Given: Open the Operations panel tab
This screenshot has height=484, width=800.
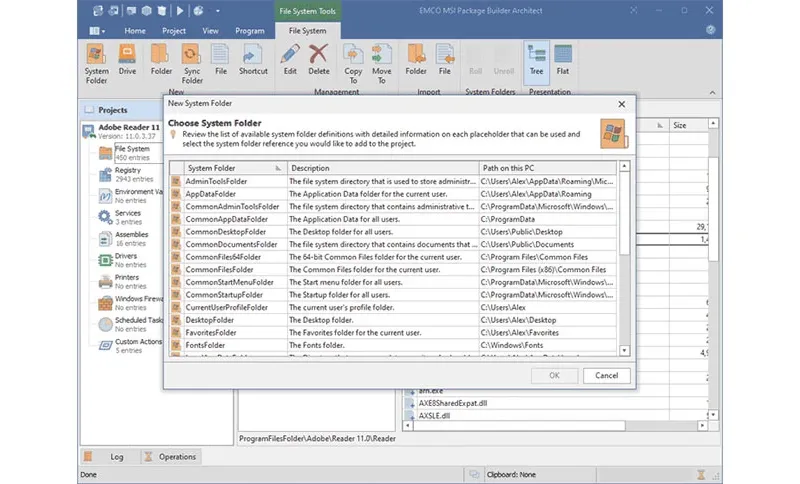Looking at the screenshot, I should tap(170, 457).
